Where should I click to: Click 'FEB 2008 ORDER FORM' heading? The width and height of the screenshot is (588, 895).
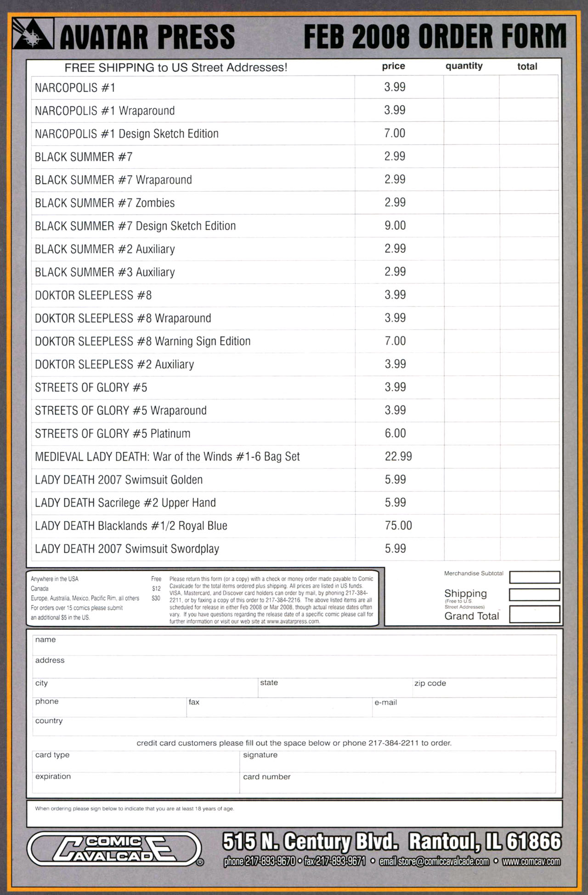click(x=435, y=36)
